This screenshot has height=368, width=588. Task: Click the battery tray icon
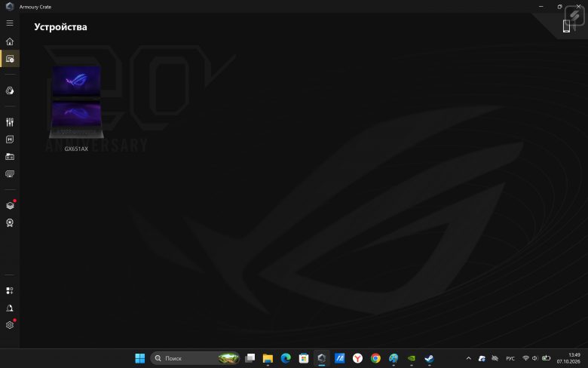pos(547,358)
